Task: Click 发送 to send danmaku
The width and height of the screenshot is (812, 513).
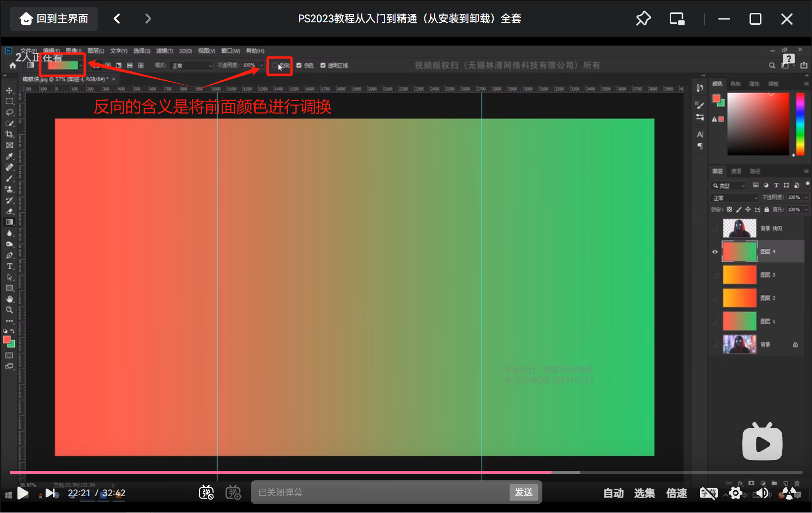Action: 523,492
